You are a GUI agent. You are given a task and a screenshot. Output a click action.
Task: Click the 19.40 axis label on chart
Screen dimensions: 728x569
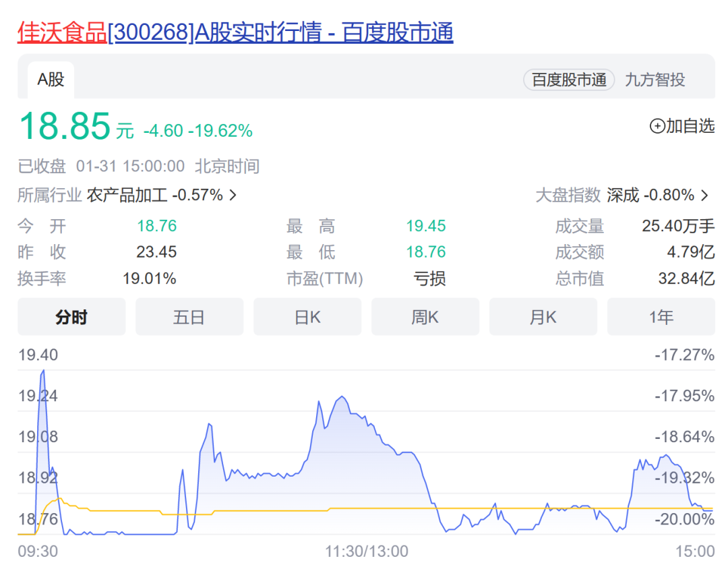coord(38,355)
